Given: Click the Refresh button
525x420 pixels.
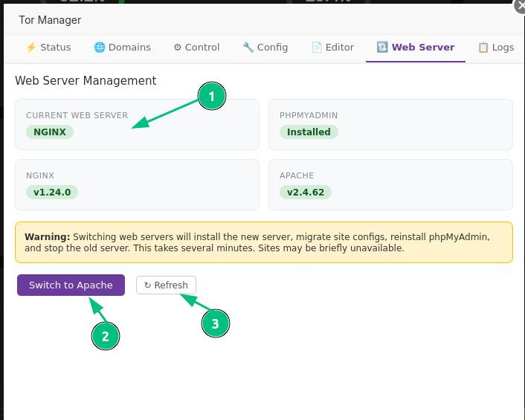Looking at the screenshot, I should tap(166, 285).
